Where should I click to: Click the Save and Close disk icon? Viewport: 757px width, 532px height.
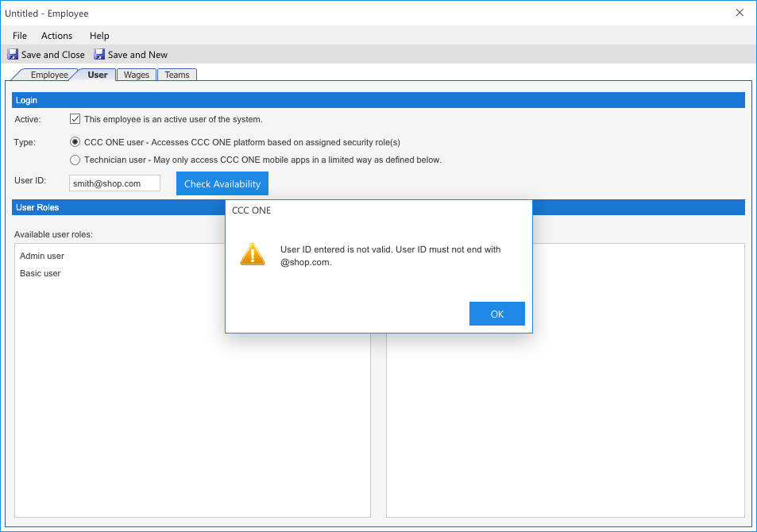13,55
